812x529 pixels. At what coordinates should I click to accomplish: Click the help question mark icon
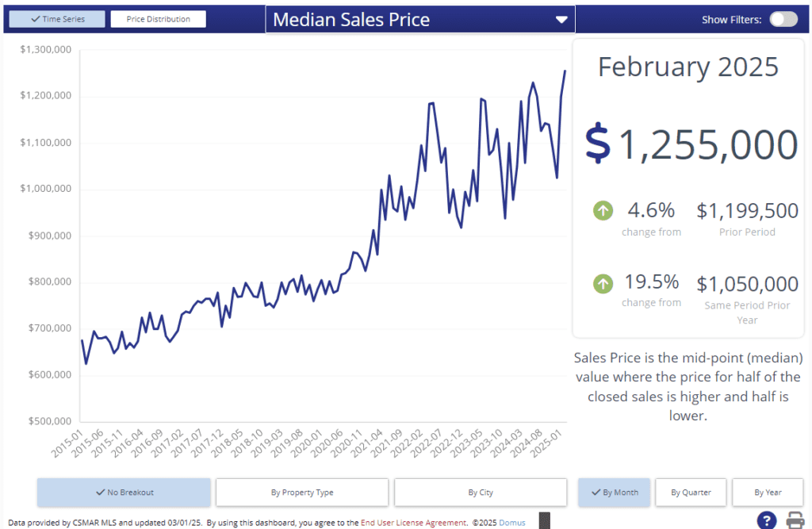[x=766, y=520]
